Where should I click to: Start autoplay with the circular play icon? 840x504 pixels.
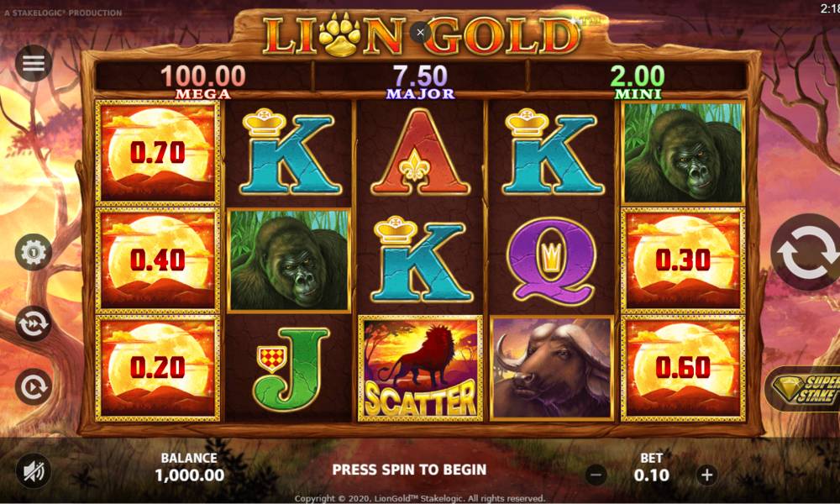pyautogui.click(x=34, y=386)
